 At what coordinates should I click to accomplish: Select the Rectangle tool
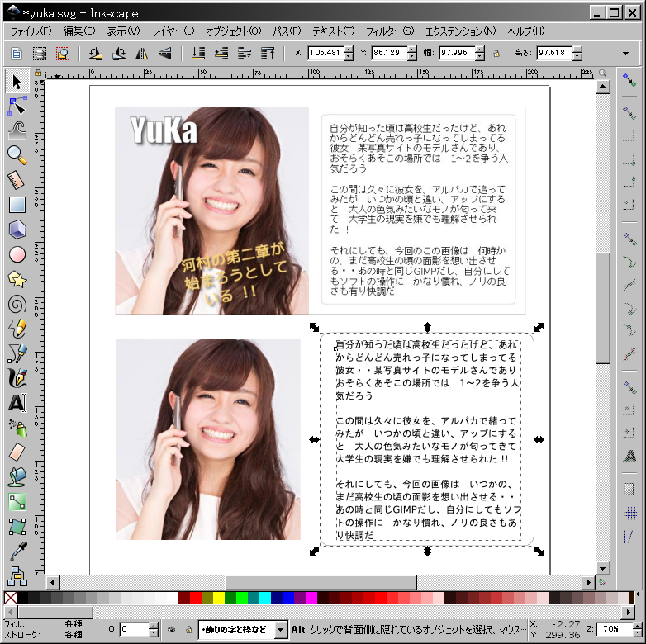tap(17, 205)
